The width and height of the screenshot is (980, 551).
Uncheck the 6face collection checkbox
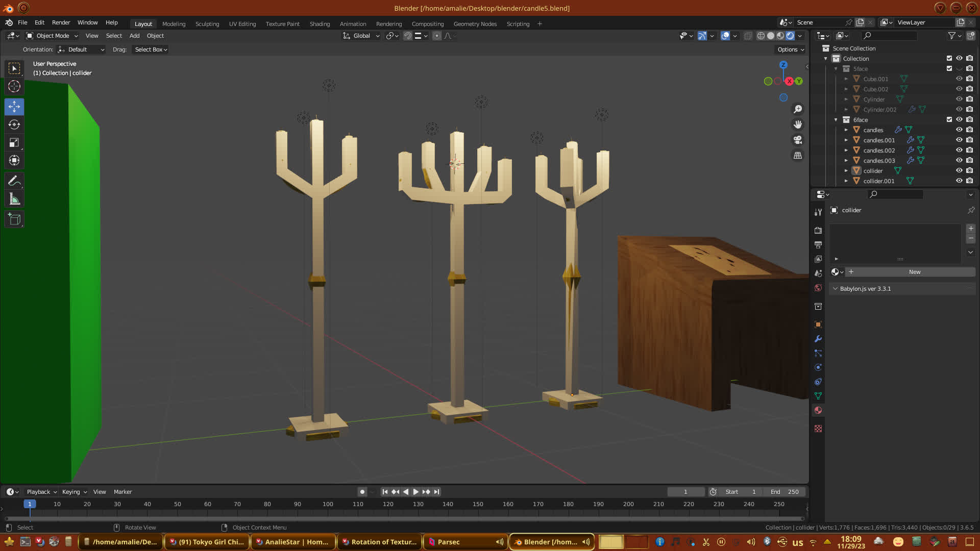coord(949,119)
